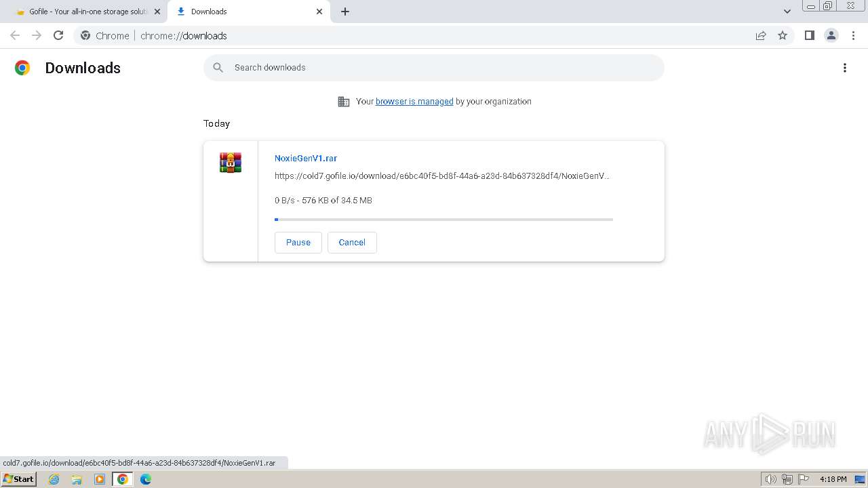Click the download progress bar
Viewport: 868px width, 488px height.
click(x=443, y=220)
